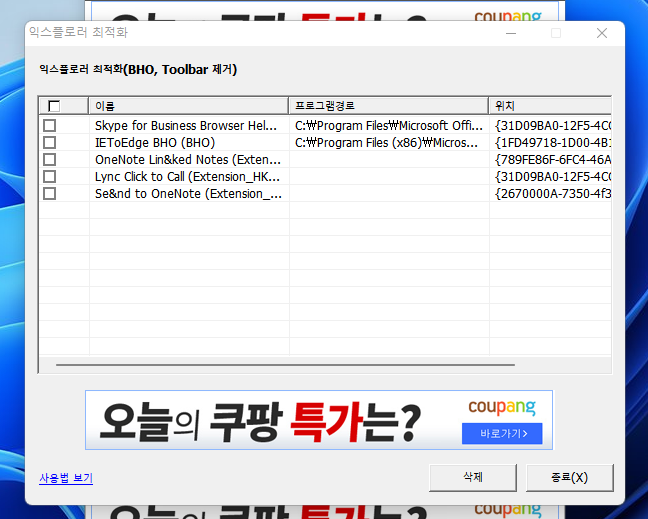Select the Lync Click to Call name
Viewport: 648px width, 519px height.
188,176
